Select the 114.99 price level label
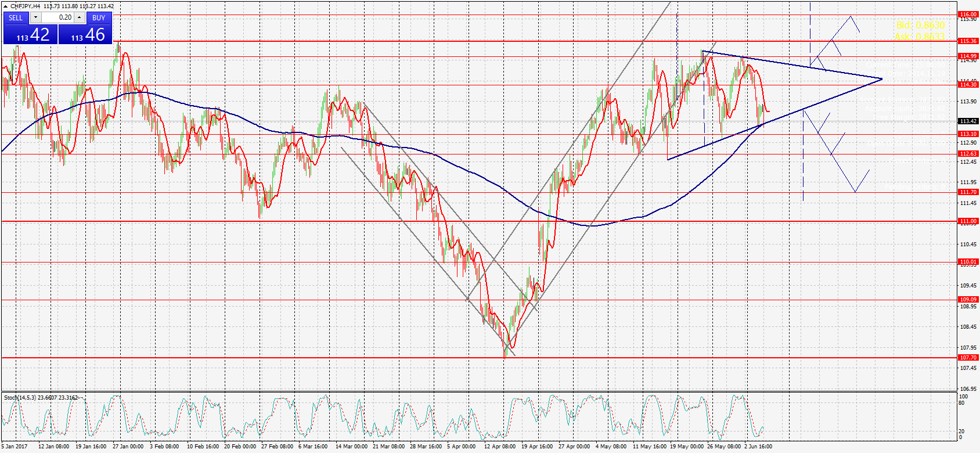Viewport: 980px width, 453px height. 968,56
